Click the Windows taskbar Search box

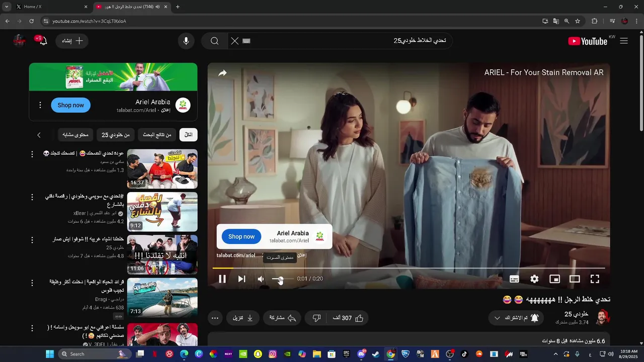[x=94, y=354]
